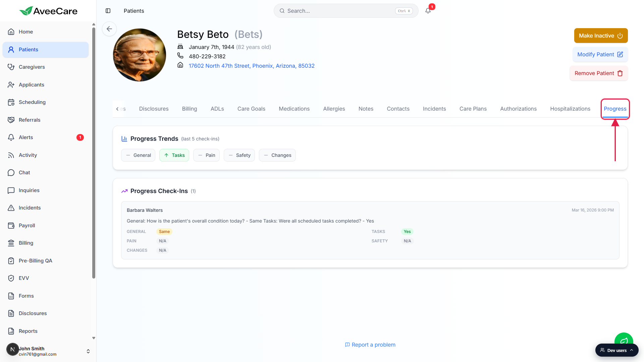The image size is (644, 362).
Task: Click the AveeCare logo
Action: pyautogui.click(x=48, y=11)
